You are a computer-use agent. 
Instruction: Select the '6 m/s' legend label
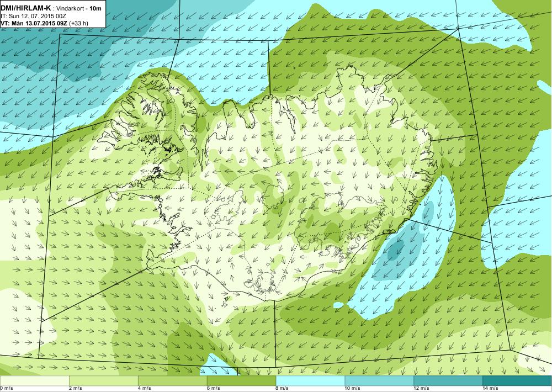tap(214, 389)
